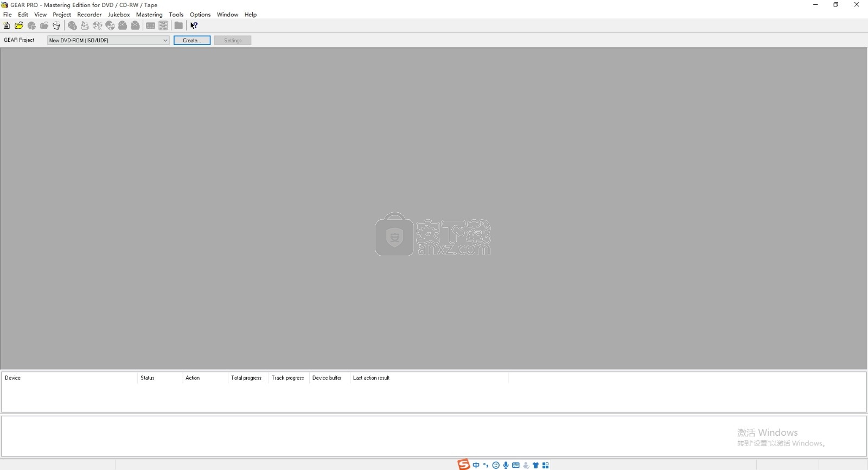Click the stacked recorder list toolbar icon
This screenshot has height=470, width=868.
coord(163,26)
